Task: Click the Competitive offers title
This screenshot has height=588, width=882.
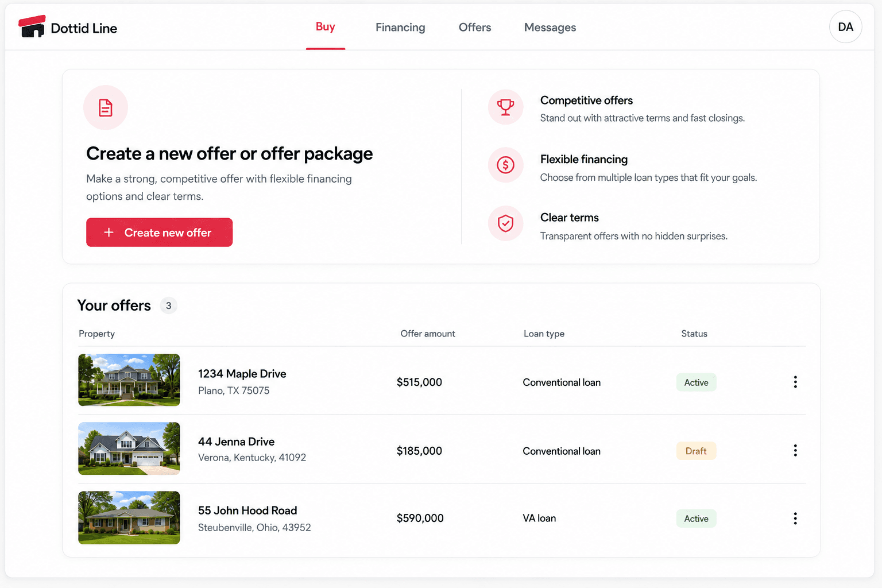Action: (586, 100)
